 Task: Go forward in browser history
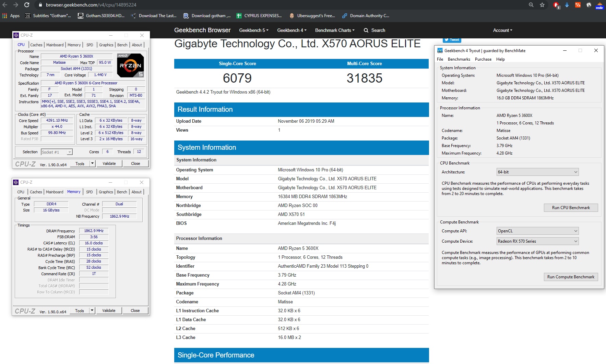(15, 5)
